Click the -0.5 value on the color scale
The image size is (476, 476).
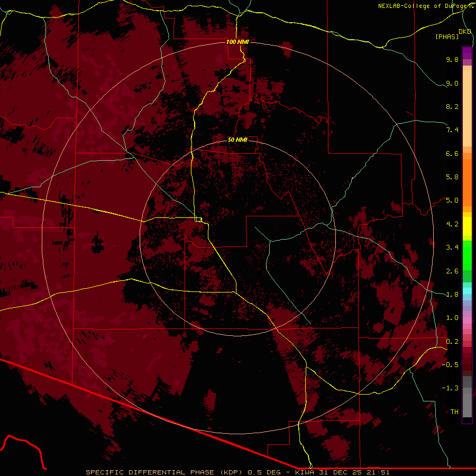coord(450,365)
